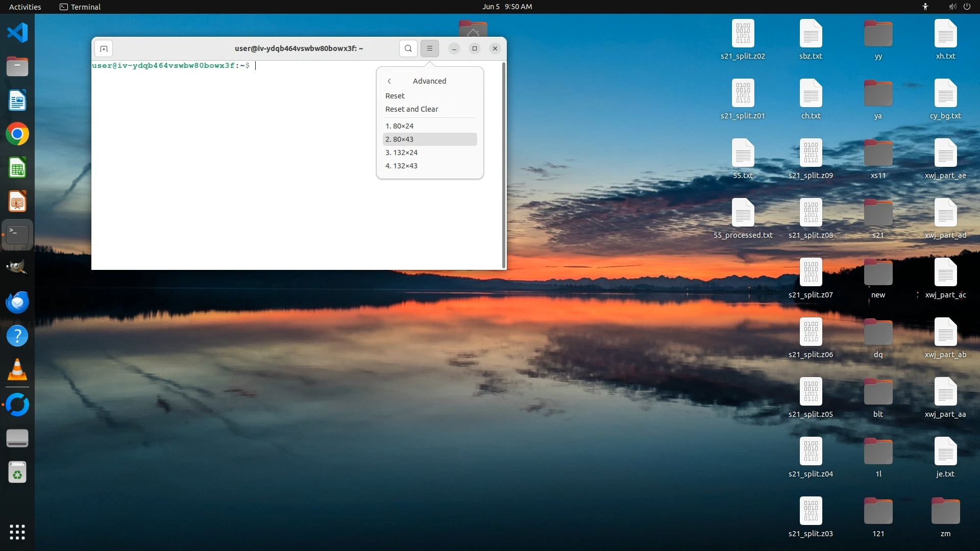Set terminal size to 80×43

[x=400, y=139]
